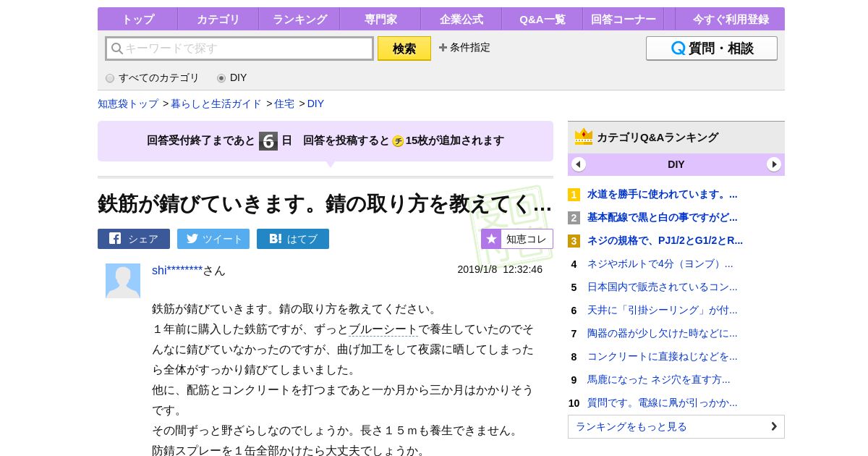Screen dimensions: 868x456
Task: Open the user avatar of shi********
Action: (123, 281)
